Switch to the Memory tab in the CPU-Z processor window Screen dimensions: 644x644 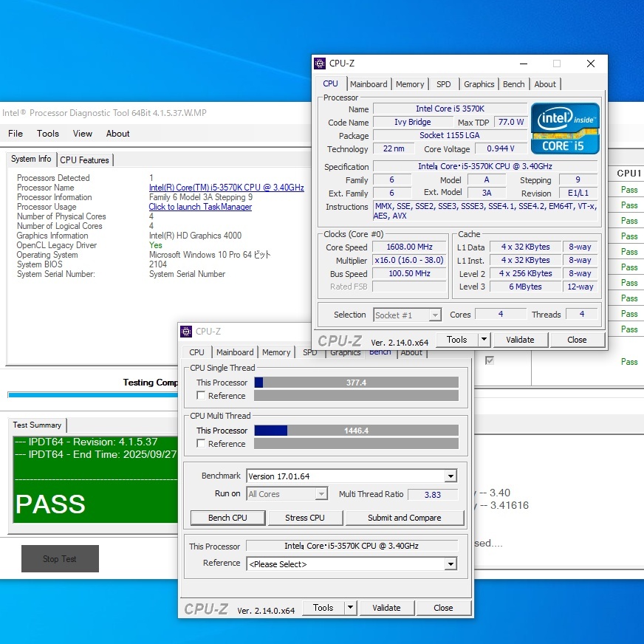(410, 84)
